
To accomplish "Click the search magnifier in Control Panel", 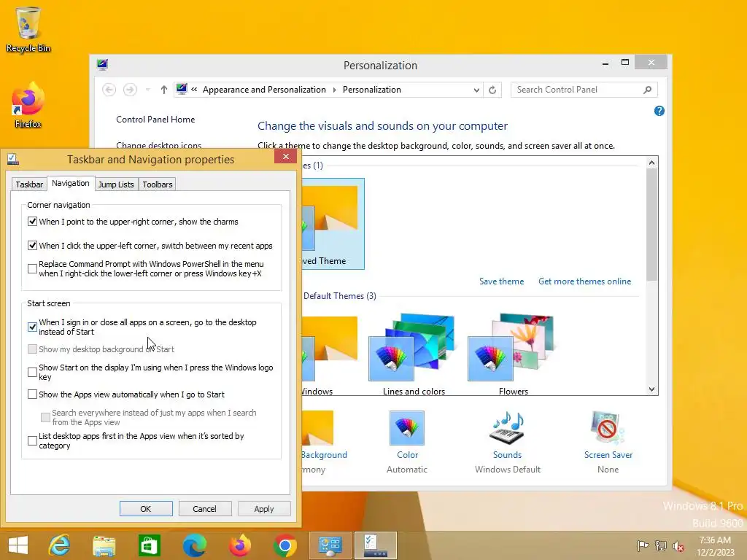I will [648, 90].
